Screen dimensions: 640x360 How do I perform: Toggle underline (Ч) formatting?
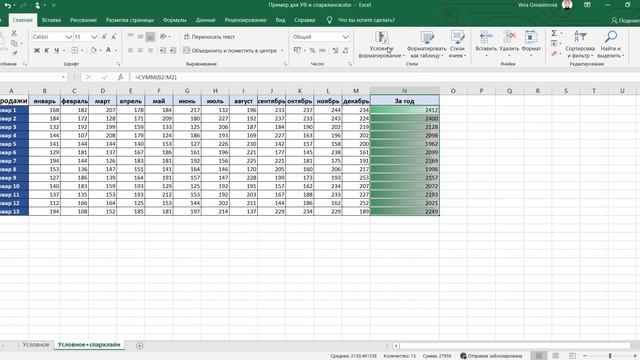(56, 50)
